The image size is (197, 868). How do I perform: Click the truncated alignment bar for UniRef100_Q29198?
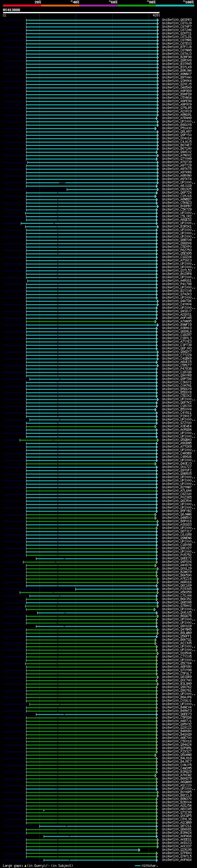pos(83,850)
